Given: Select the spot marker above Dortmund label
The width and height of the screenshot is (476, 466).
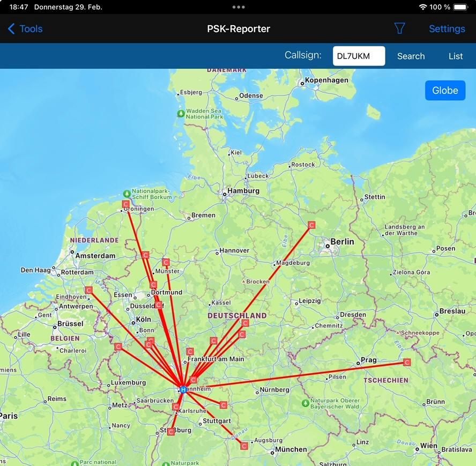Looking at the screenshot, I should pos(153,285).
